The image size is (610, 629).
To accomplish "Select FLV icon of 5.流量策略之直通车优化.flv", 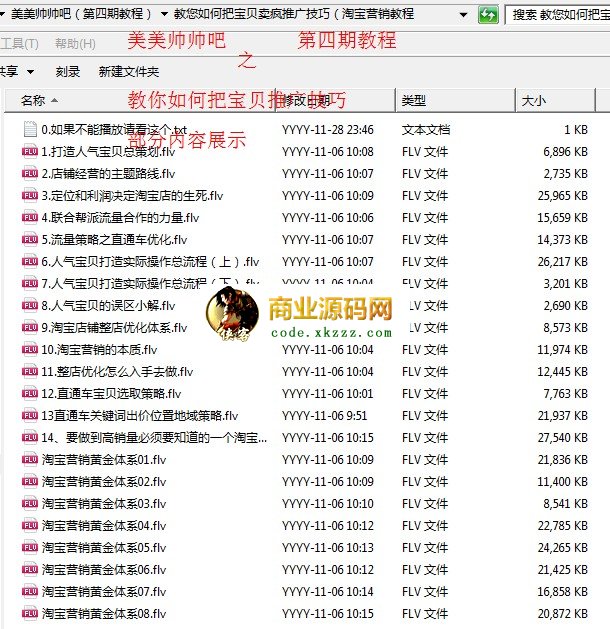I will tap(30, 239).
